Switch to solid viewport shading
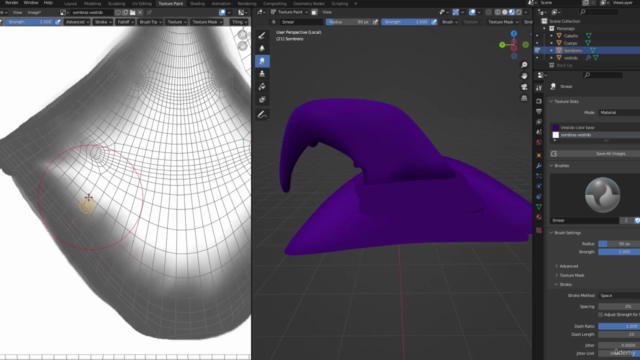This screenshot has width=640, height=360. (x=504, y=12)
